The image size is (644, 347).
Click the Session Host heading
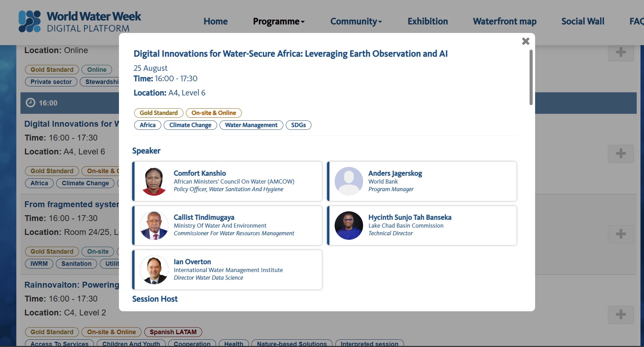155,299
